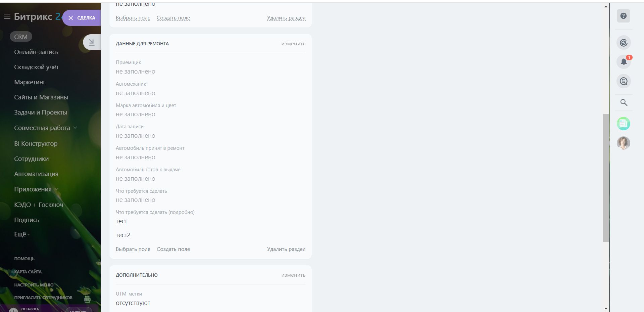
Task: Expand the Приложения chevron
Action: pyautogui.click(x=56, y=189)
